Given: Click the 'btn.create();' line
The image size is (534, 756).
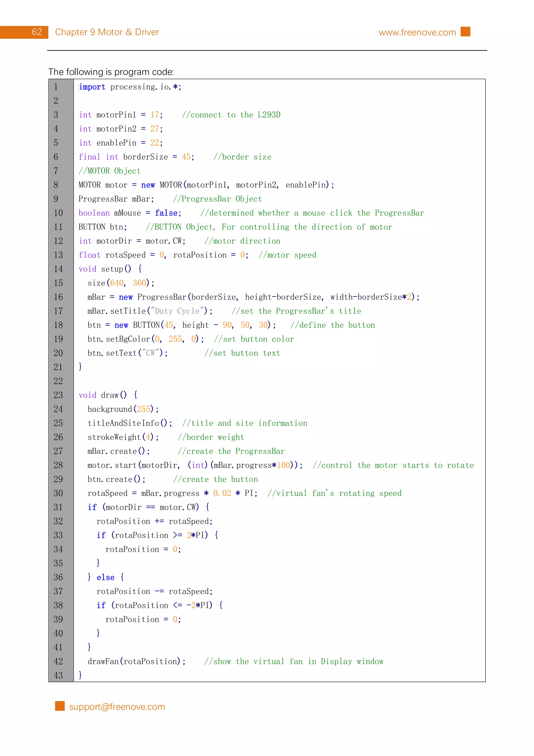Looking at the screenshot, I should [117, 479].
